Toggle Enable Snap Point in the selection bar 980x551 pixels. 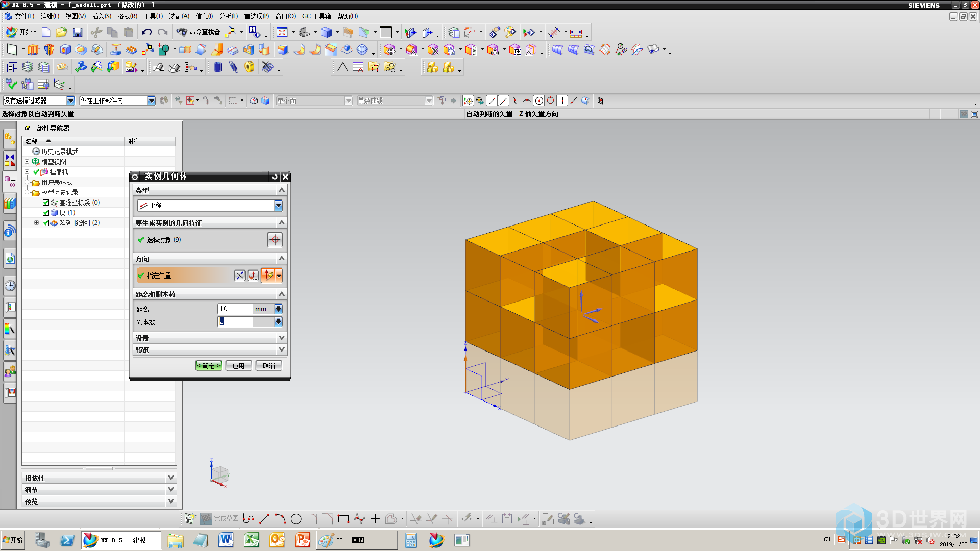click(468, 101)
